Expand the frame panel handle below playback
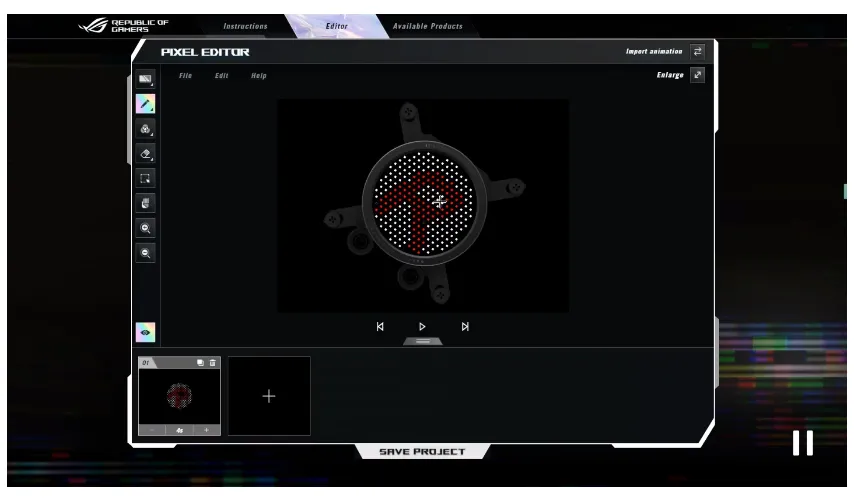Image resolution: width=863 pixels, height=498 pixels. click(422, 342)
